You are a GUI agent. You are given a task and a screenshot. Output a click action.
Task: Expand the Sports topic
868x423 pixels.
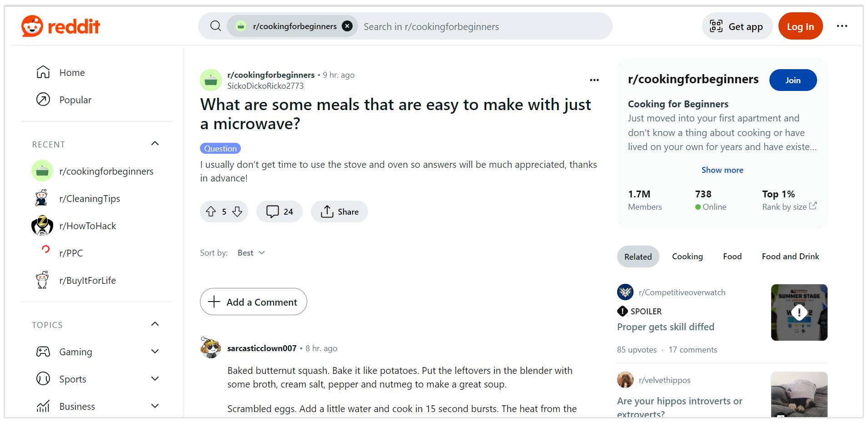(155, 378)
